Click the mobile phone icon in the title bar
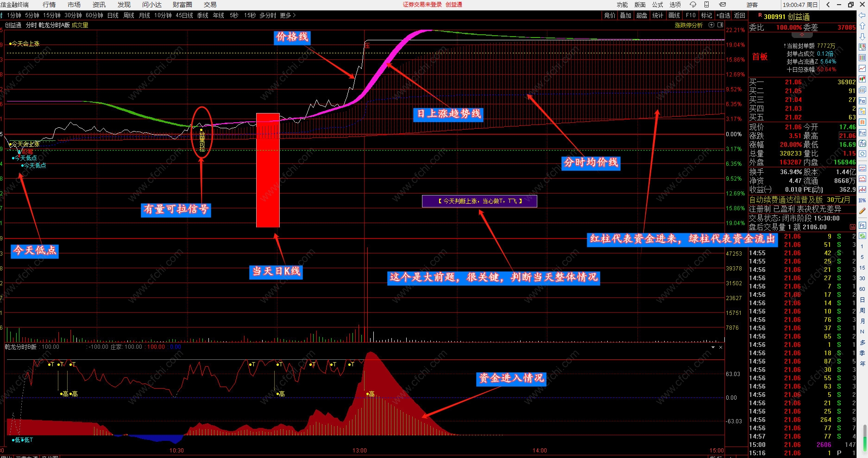This screenshot has width=868, height=458. click(x=706, y=5)
